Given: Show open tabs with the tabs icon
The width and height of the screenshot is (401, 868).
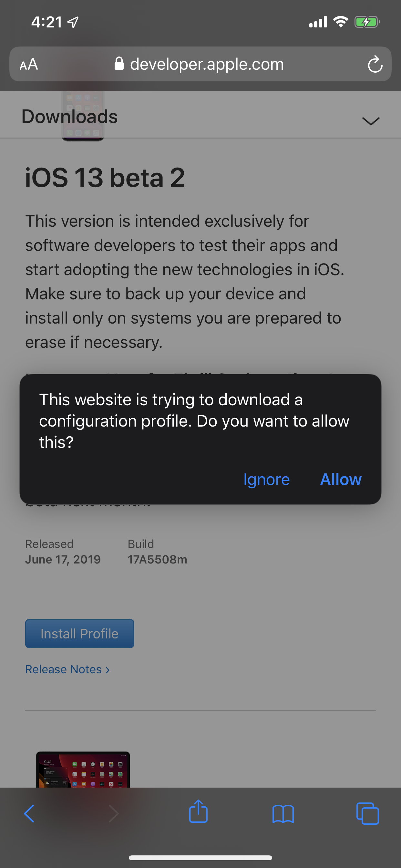Looking at the screenshot, I should pos(367,813).
